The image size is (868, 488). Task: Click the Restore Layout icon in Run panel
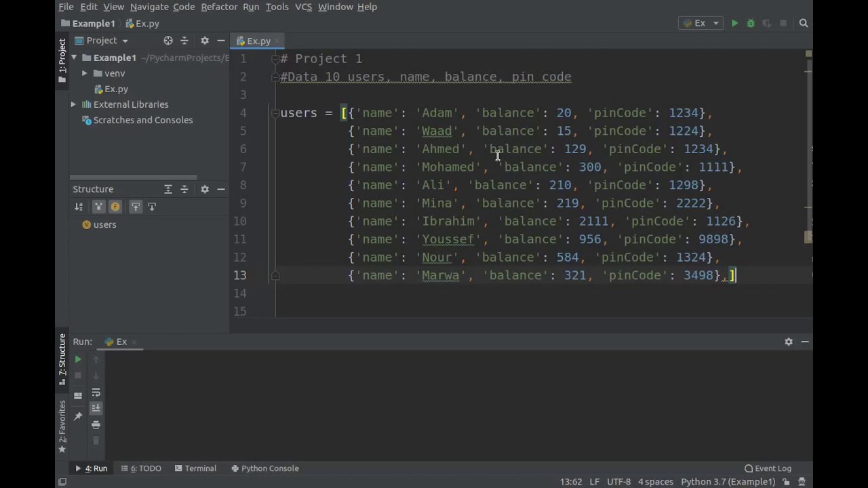[78, 396]
